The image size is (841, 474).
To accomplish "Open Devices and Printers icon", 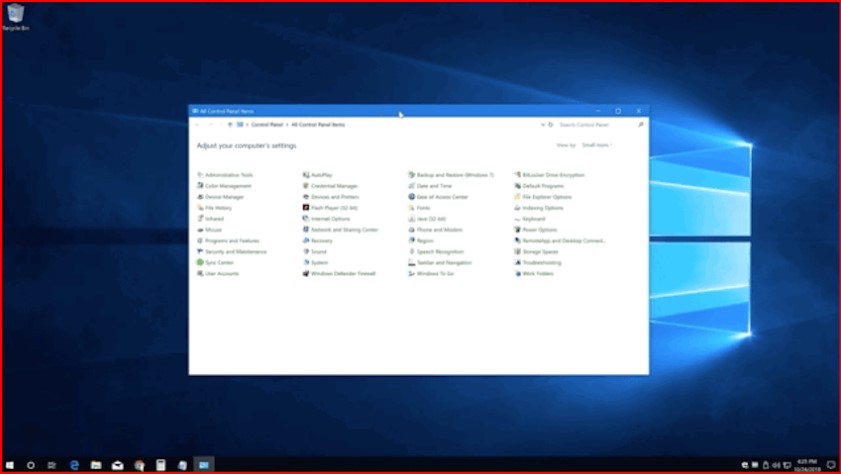I will tap(306, 197).
